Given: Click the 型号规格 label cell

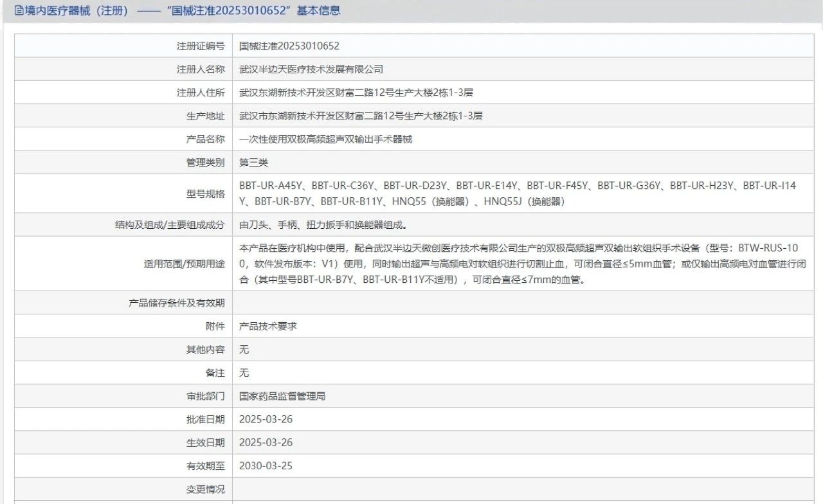Looking at the screenshot, I should (x=123, y=194).
